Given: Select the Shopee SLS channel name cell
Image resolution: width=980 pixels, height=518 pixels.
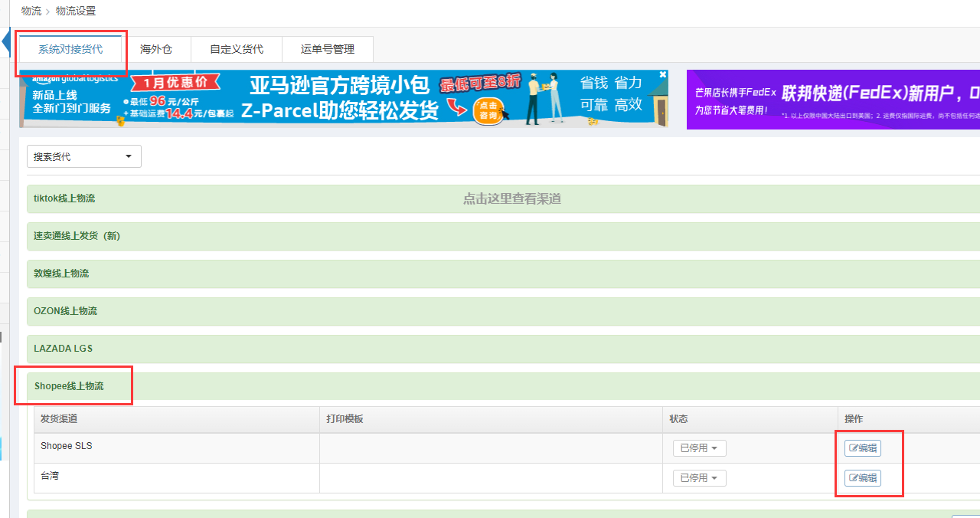Looking at the screenshot, I should pyautogui.click(x=177, y=448).
